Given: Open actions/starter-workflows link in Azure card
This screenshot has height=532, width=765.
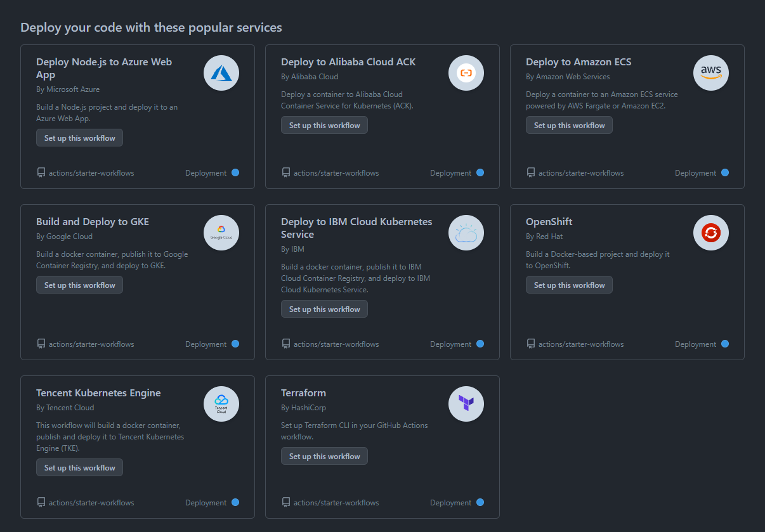Looking at the screenshot, I should (91, 173).
